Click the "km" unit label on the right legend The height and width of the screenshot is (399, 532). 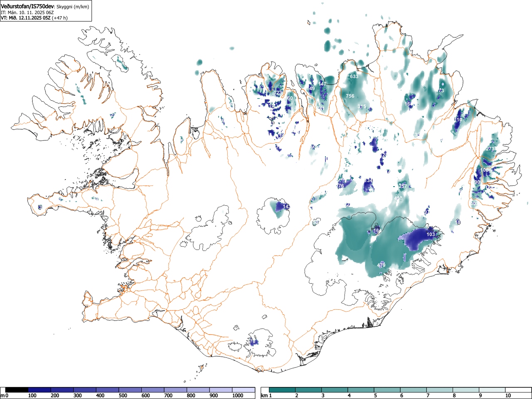click(x=264, y=396)
